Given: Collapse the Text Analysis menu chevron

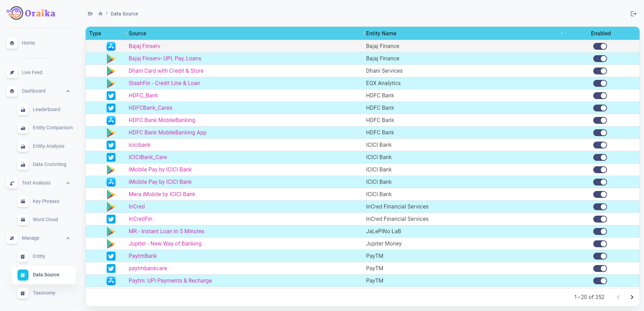Looking at the screenshot, I should (68, 183).
